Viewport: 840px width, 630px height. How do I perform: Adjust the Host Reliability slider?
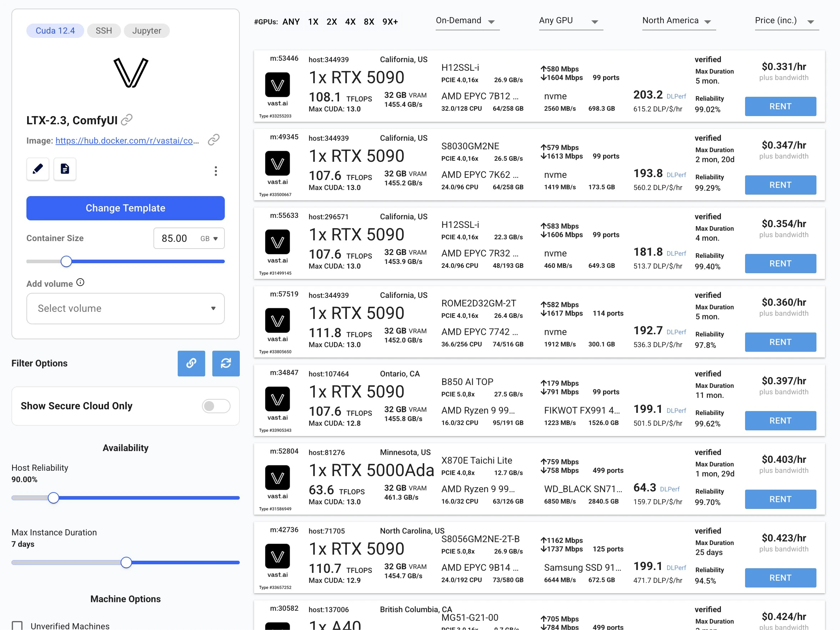click(54, 497)
